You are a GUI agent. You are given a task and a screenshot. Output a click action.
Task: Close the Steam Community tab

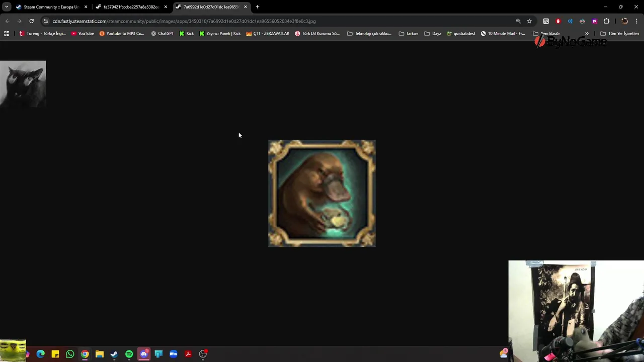[x=86, y=7]
